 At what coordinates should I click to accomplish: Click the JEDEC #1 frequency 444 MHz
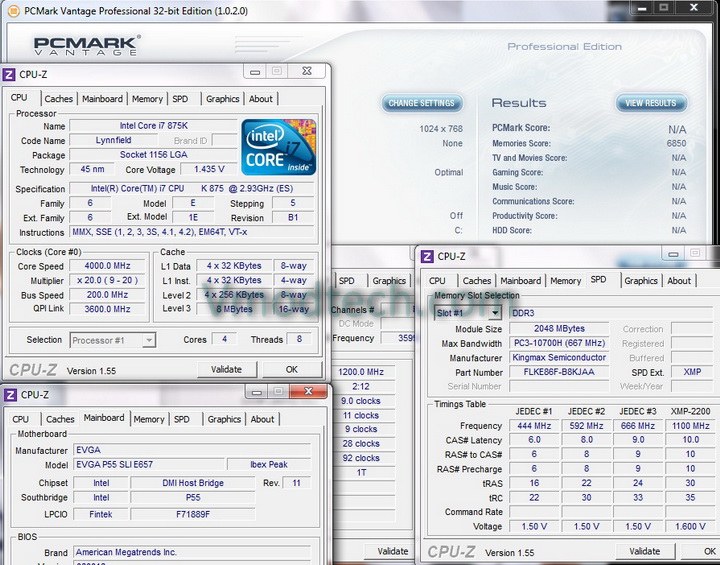[534, 426]
